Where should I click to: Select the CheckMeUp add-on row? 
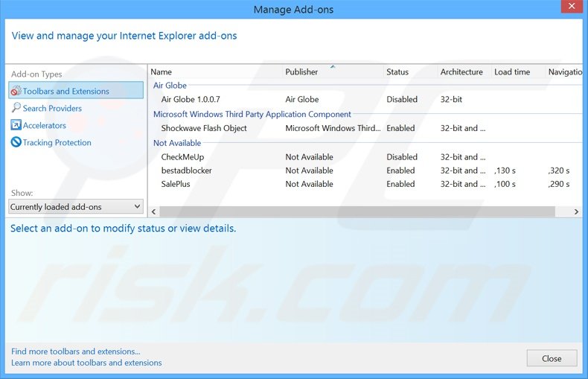tap(366, 157)
